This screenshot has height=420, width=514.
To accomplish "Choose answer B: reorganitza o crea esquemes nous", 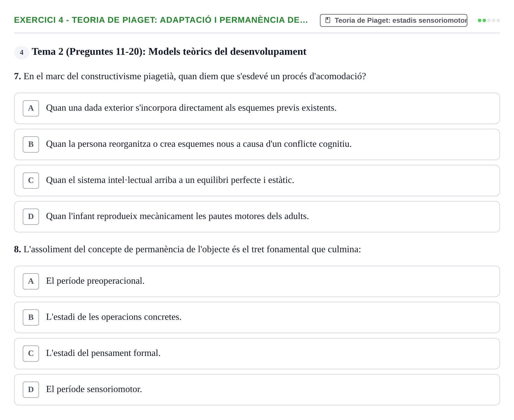I will pos(257,144).
